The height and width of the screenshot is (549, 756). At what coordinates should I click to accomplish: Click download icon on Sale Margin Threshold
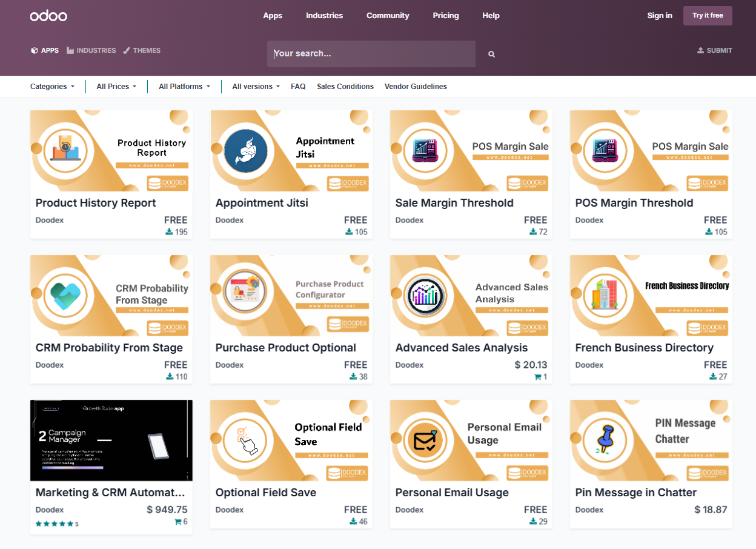tap(533, 232)
